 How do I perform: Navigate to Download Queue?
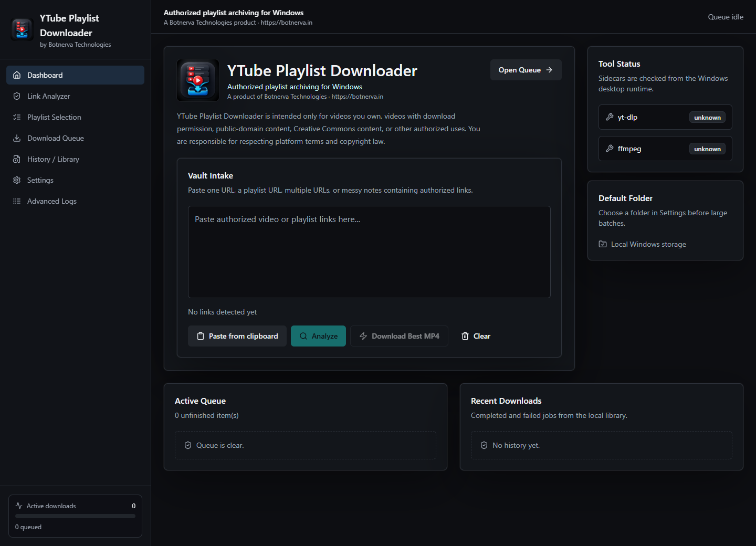(x=75, y=138)
